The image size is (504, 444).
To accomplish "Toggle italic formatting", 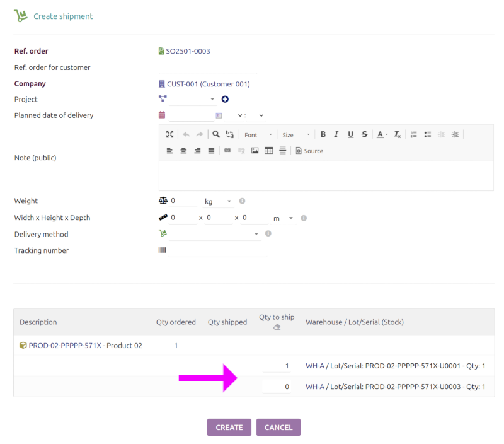I will click(x=336, y=134).
